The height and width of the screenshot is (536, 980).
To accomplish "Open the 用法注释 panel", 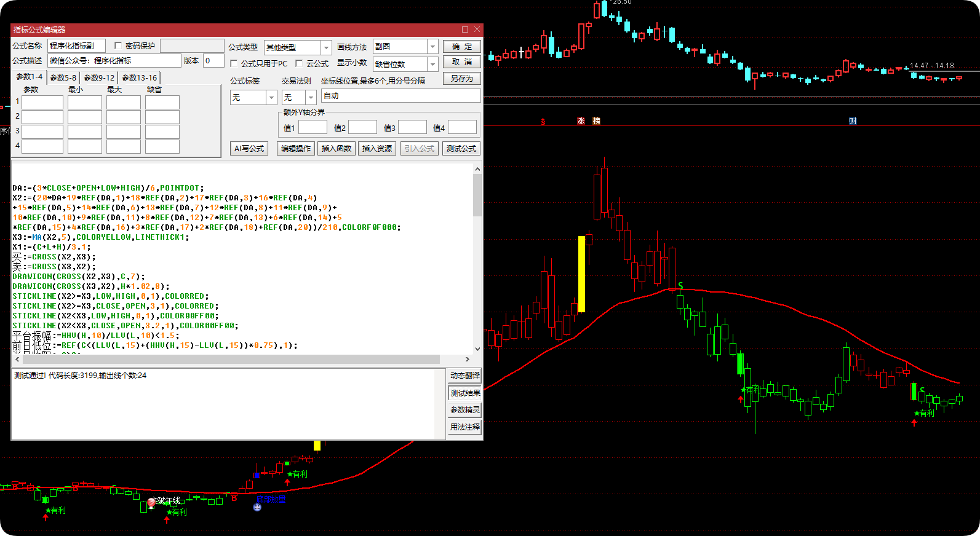I will pyautogui.click(x=465, y=427).
